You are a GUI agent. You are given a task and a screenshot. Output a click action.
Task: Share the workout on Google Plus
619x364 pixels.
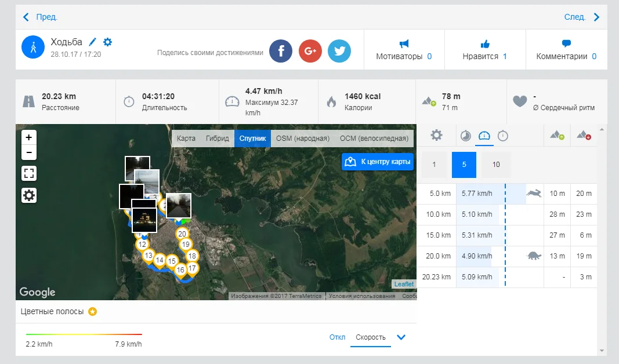tap(310, 52)
